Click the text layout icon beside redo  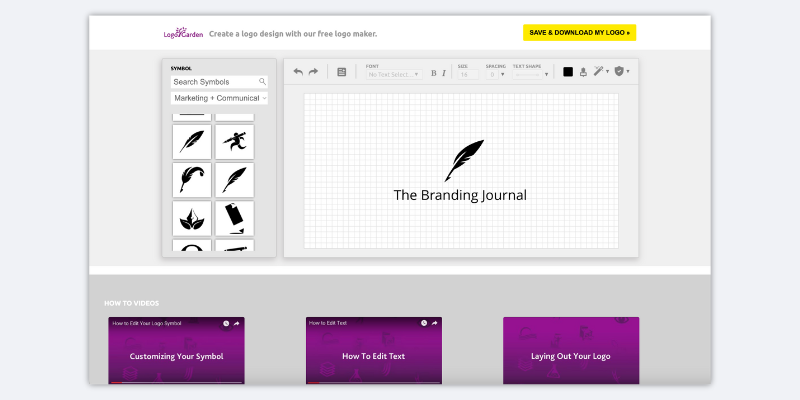pos(341,72)
